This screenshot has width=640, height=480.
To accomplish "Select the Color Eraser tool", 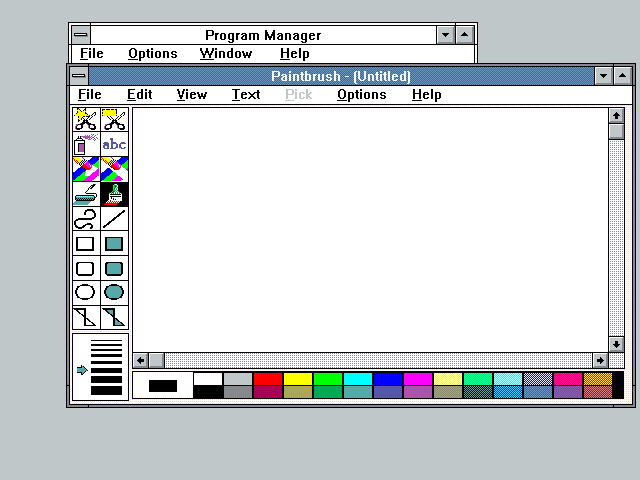I will (x=86, y=169).
